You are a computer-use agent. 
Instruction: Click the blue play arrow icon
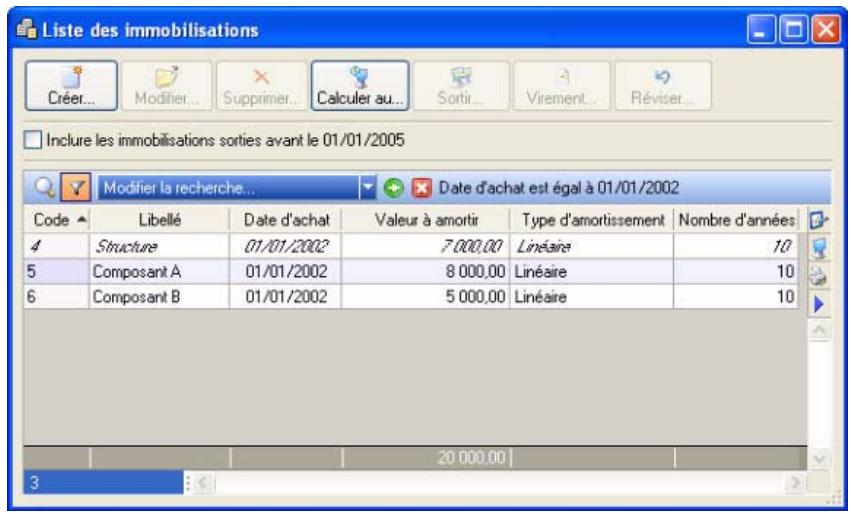(x=819, y=304)
